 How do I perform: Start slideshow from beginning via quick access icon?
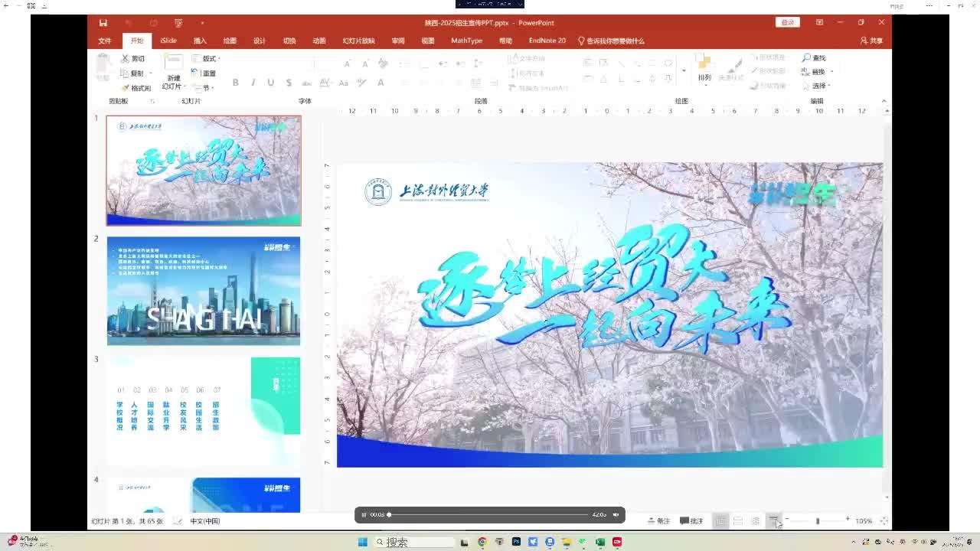[x=178, y=23]
